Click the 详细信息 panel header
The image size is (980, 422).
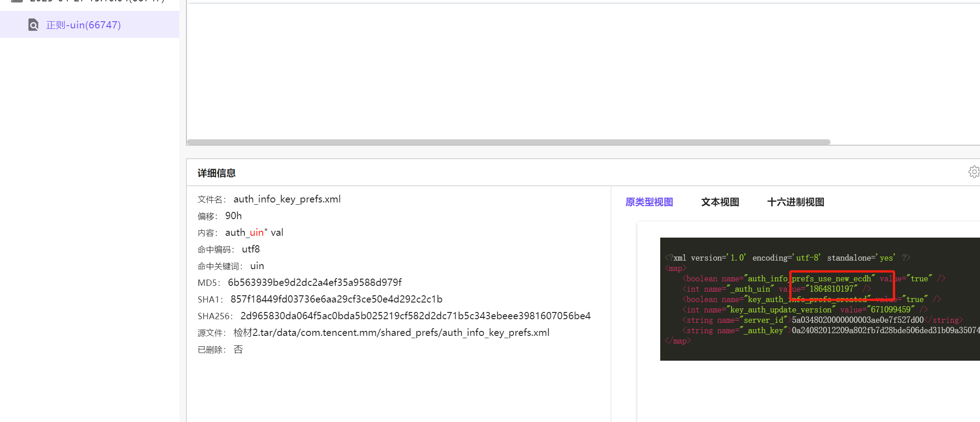pyautogui.click(x=217, y=173)
